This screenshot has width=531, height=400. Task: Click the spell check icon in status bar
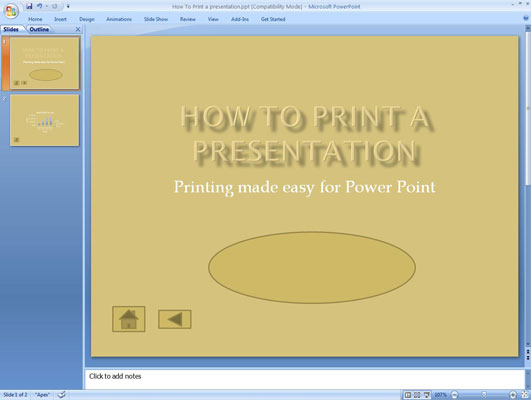[61, 395]
